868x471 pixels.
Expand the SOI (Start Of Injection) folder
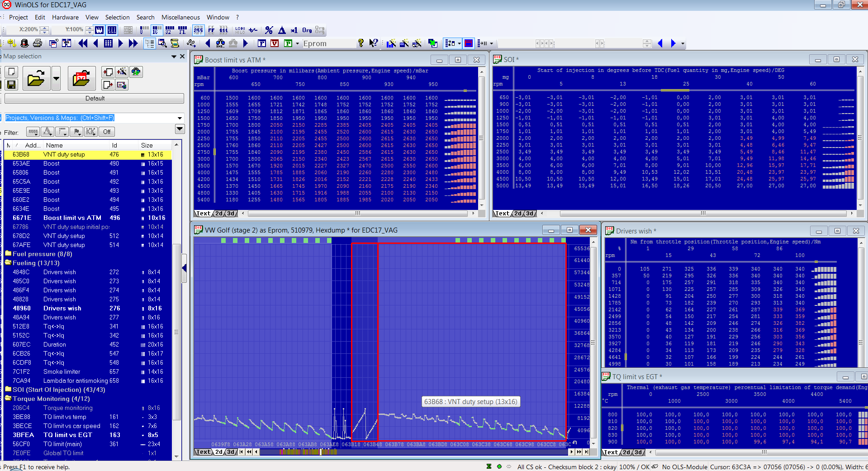pos(8,390)
